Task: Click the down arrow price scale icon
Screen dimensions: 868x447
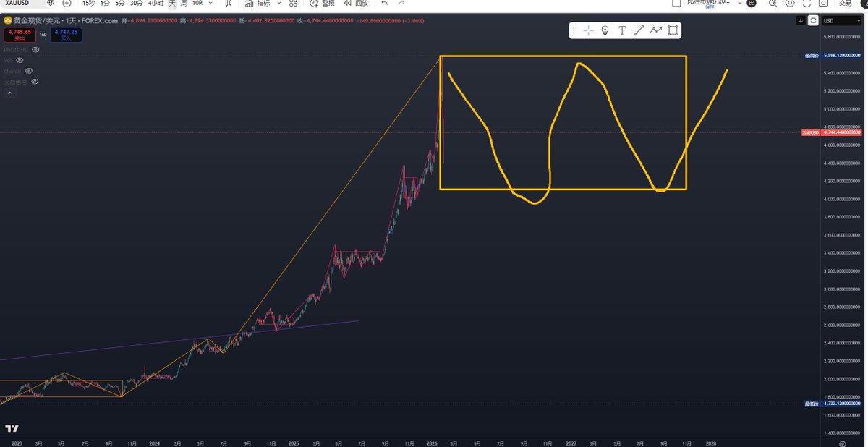Action: 801,20
